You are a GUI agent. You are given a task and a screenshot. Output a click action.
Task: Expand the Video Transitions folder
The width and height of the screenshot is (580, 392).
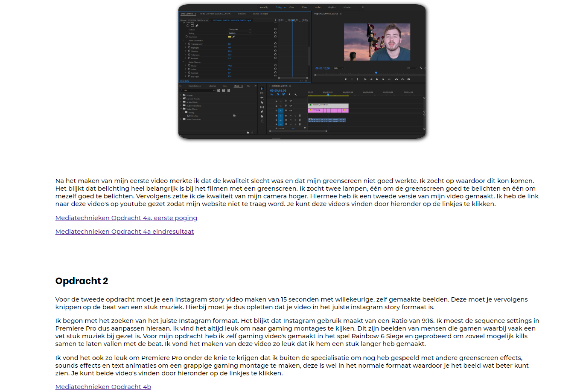(x=181, y=119)
